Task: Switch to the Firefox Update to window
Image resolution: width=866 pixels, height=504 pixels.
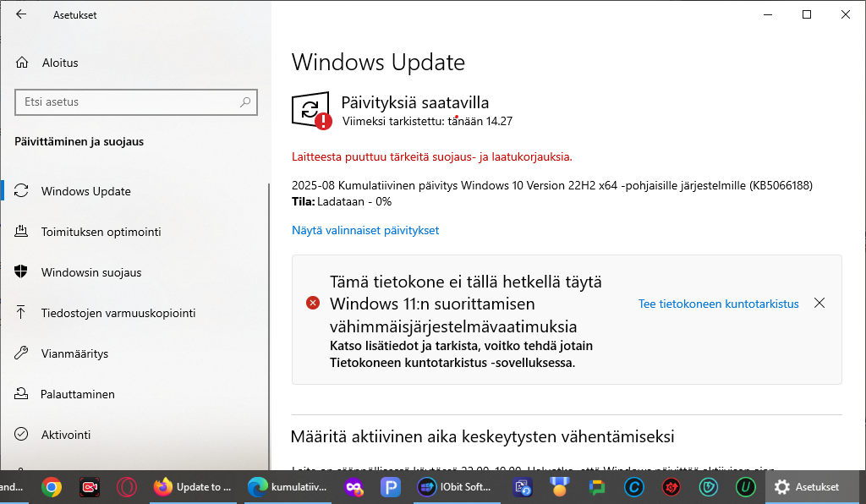Action: click(x=192, y=487)
